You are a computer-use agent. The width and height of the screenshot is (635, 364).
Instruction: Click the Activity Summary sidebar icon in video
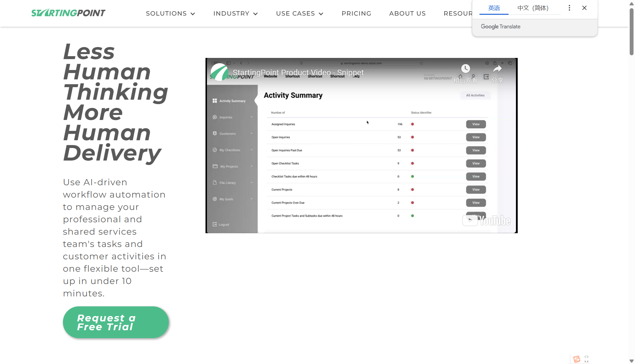point(215,101)
